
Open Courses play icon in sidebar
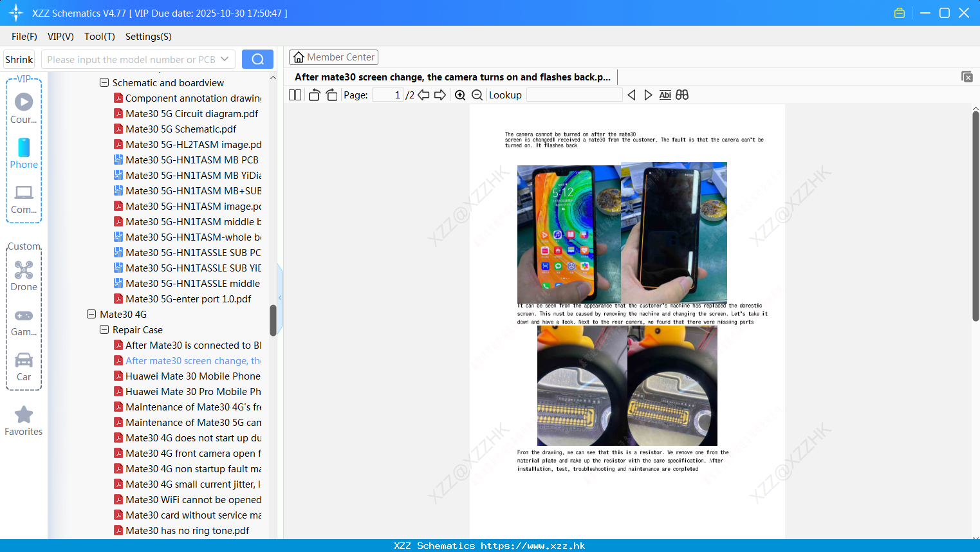24,107
